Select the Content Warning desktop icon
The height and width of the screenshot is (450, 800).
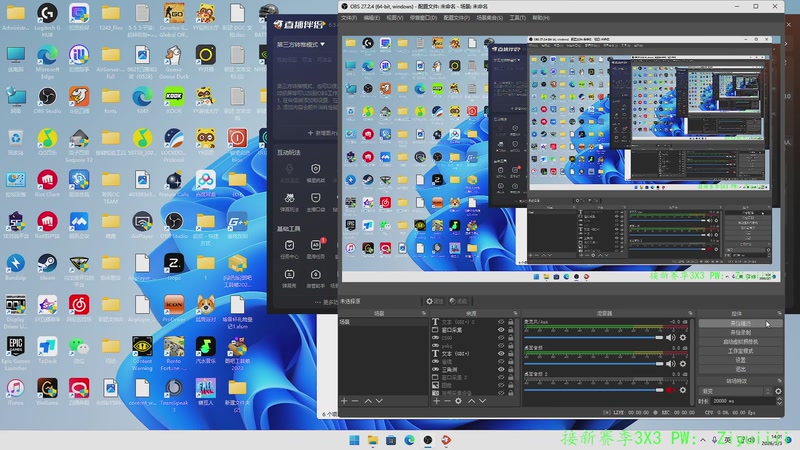(x=142, y=353)
